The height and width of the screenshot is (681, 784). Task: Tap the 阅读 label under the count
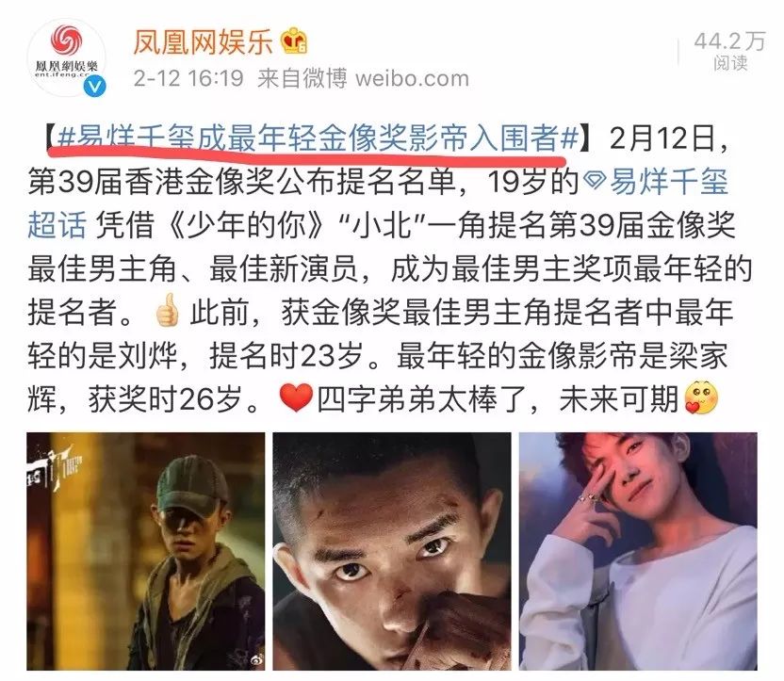pos(730,63)
